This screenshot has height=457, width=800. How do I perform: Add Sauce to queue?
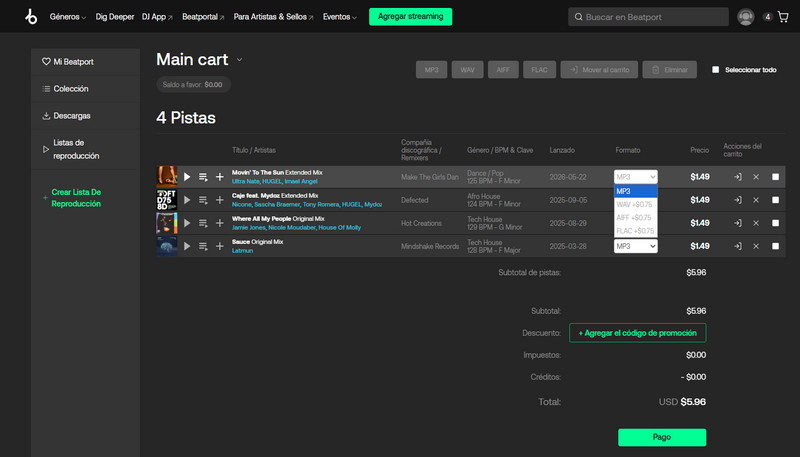pos(203,246)
